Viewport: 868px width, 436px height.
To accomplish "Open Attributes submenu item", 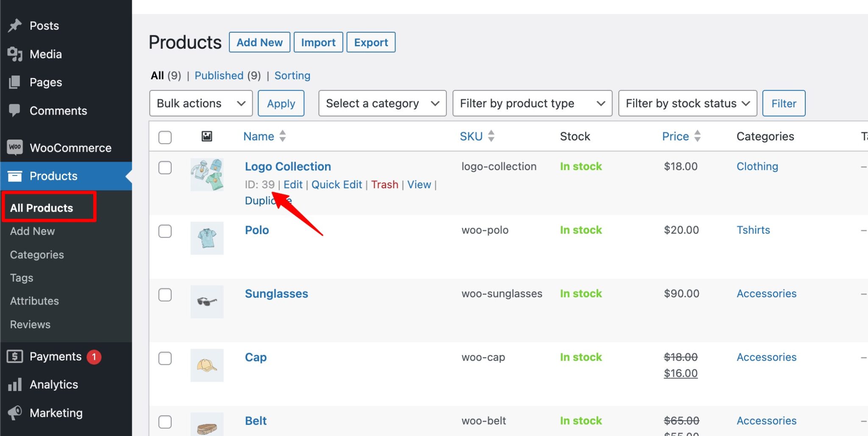I will (34, 301).
